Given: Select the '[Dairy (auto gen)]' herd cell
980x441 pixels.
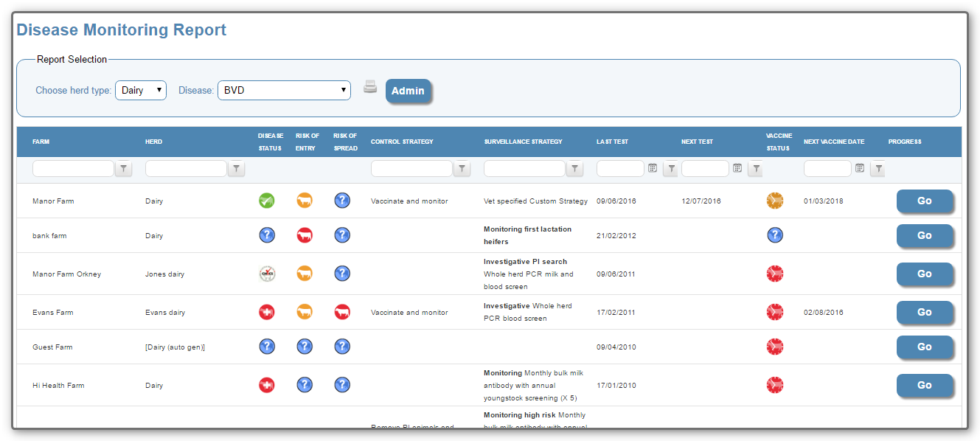Looking at the screenshot, I should coord(176,347).
